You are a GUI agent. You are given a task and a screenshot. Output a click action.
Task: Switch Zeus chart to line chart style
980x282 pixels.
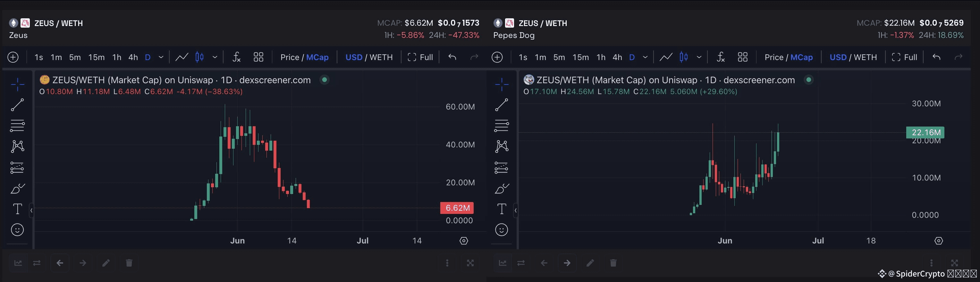pos(182,57)
